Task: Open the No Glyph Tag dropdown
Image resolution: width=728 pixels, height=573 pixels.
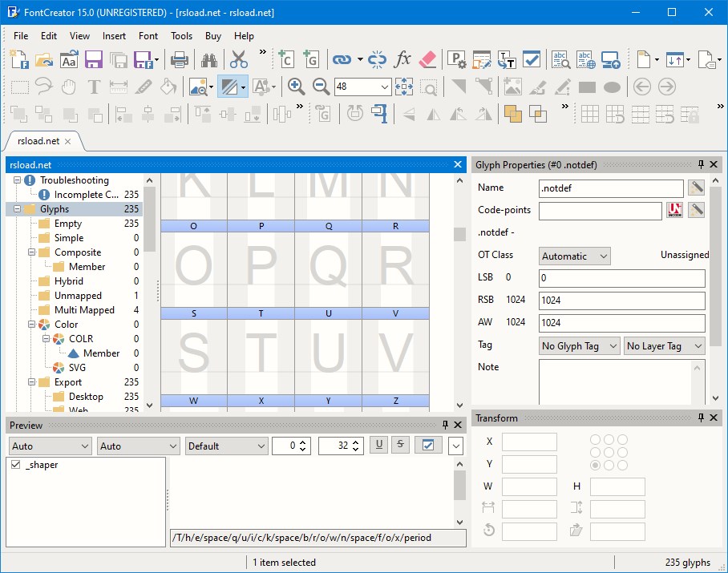Action: pos(580,346)
